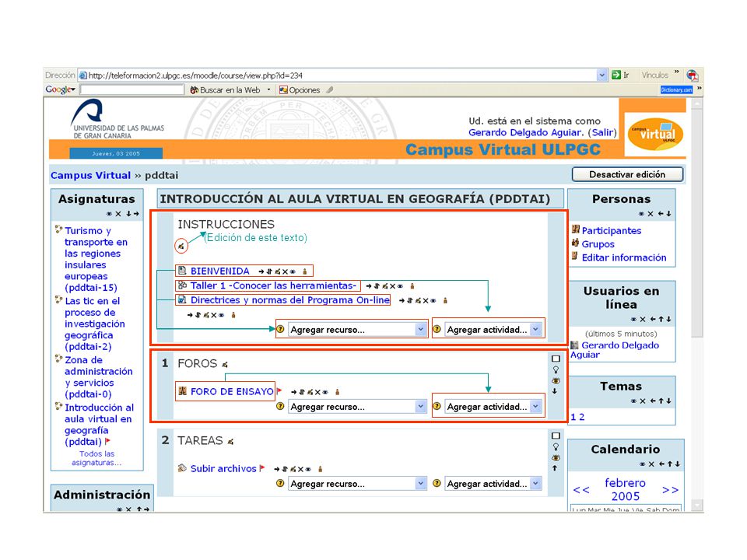Open the Vínculos links toolbar

point(654,75)
